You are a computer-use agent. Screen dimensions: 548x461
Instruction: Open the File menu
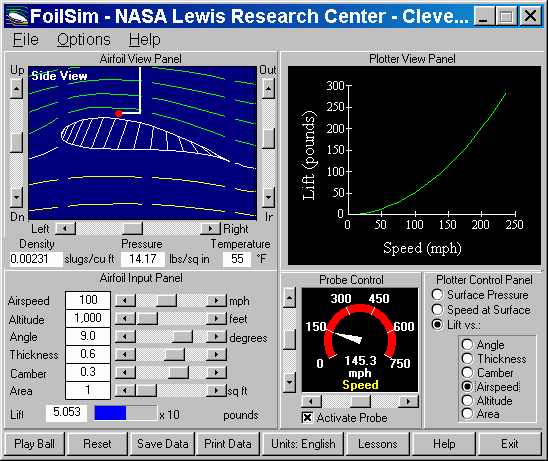click(26, 39)
